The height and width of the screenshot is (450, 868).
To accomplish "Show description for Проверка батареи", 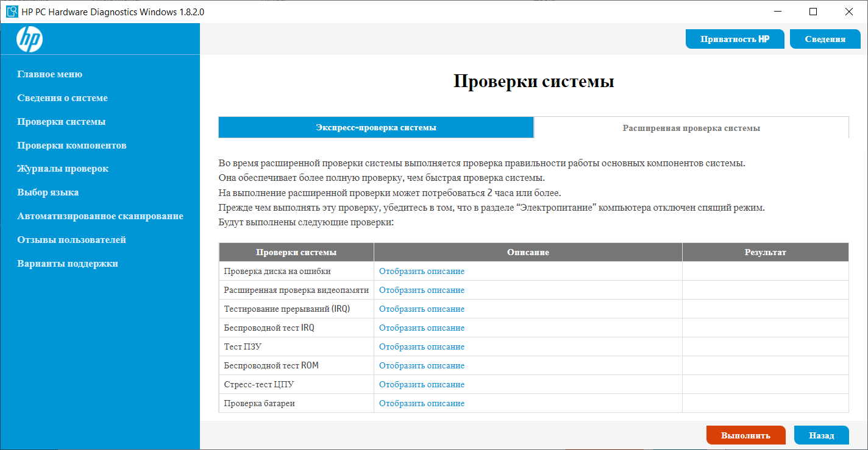I will click(421, 404).
